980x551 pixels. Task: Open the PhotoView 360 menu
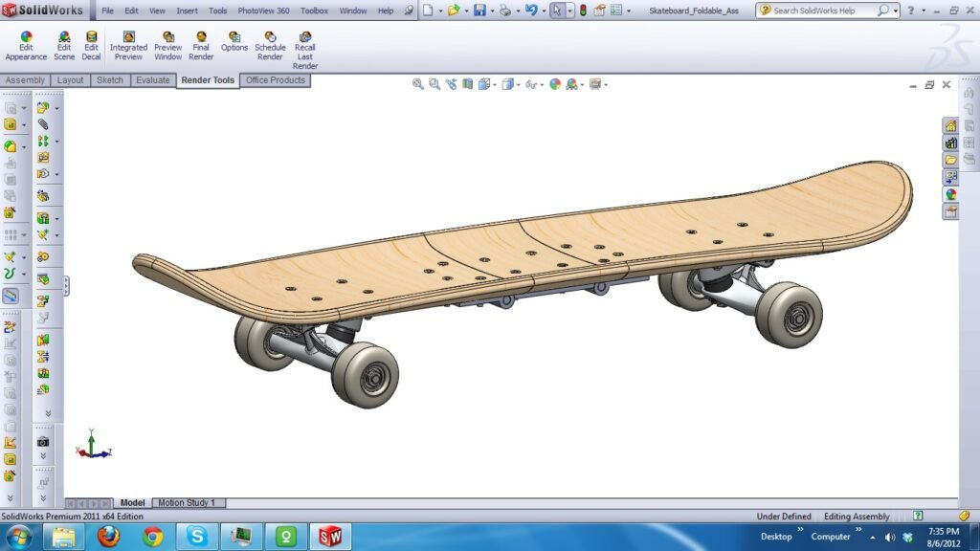tap(263, 11)
